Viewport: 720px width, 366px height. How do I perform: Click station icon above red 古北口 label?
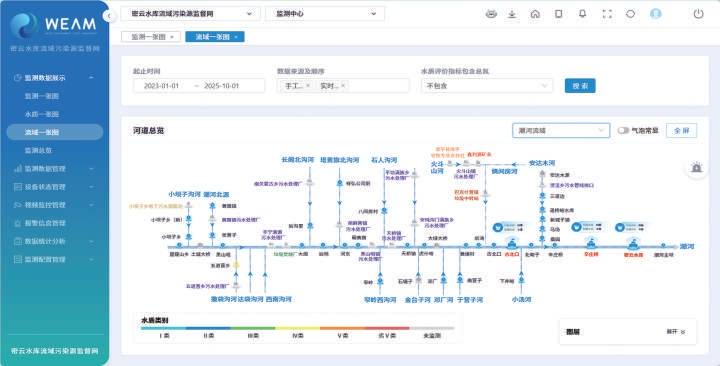click(511, 243)
